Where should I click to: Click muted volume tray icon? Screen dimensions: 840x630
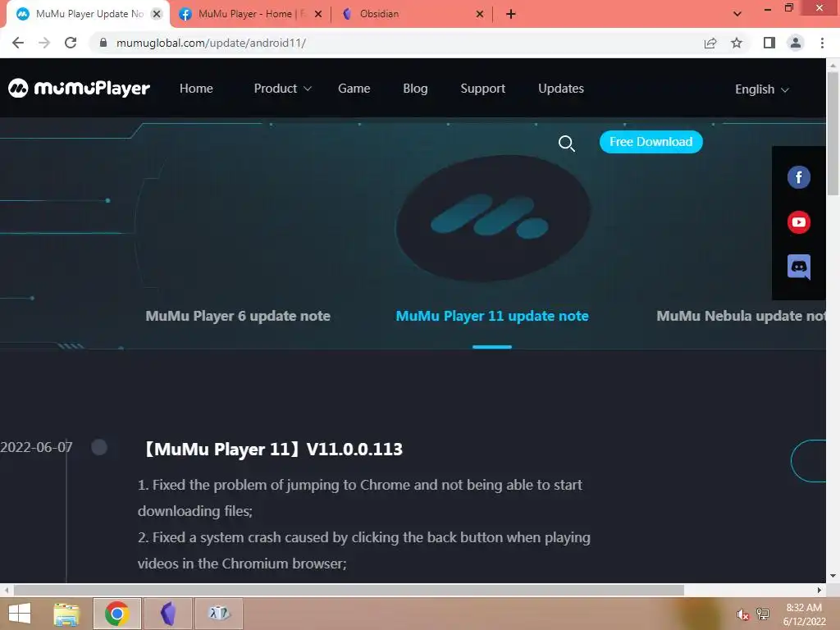tap(742, 614)
